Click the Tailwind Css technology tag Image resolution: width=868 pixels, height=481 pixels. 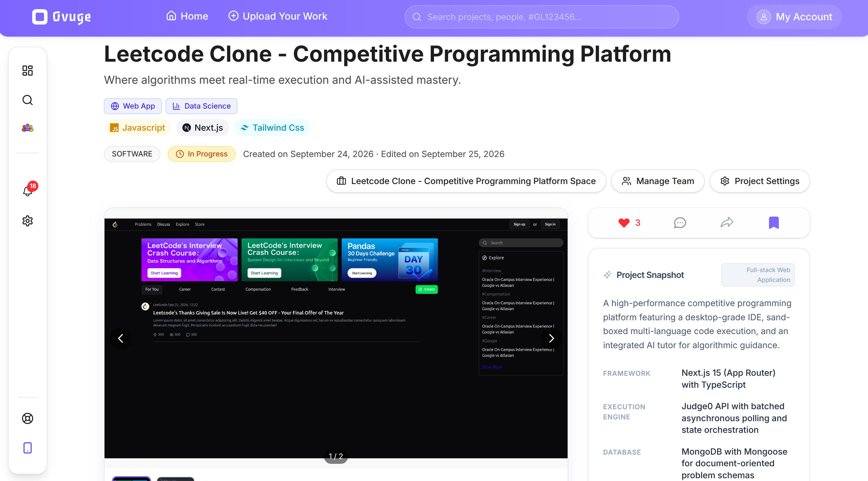[272, 128]
